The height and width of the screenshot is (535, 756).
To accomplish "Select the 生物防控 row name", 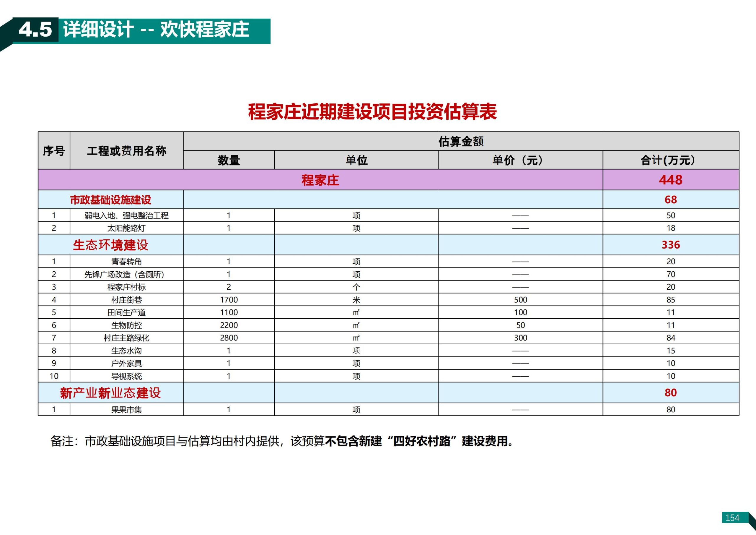I will coord(126,325).
